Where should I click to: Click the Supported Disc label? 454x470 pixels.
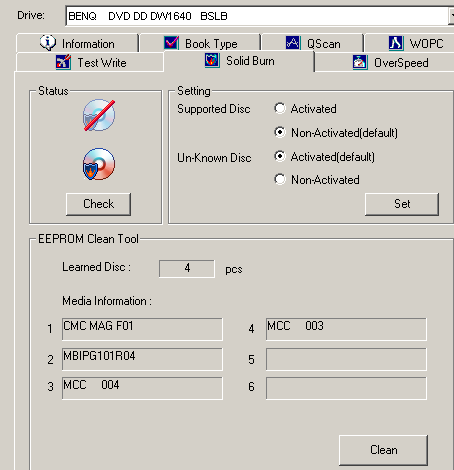(214, 109)
